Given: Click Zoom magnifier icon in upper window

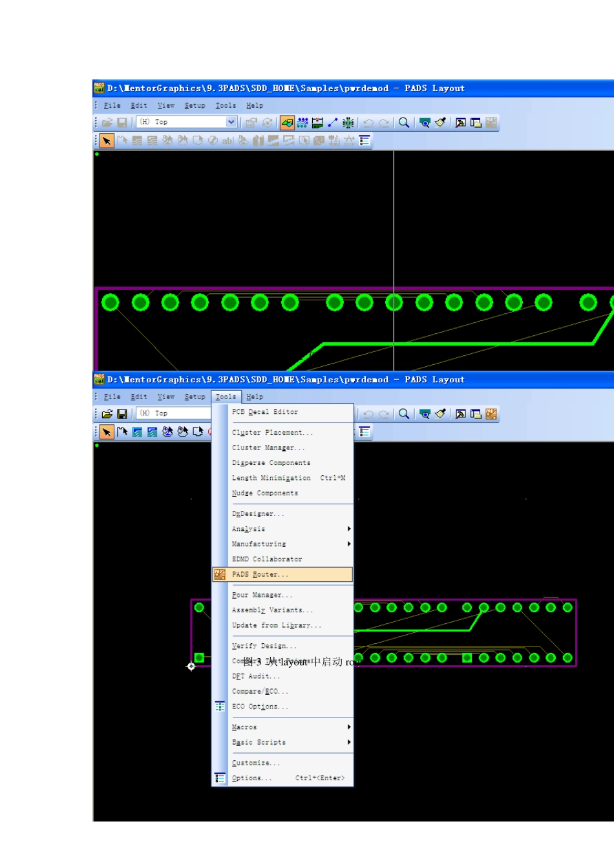Looking at the screenshot, I should [x=404, y=123].
